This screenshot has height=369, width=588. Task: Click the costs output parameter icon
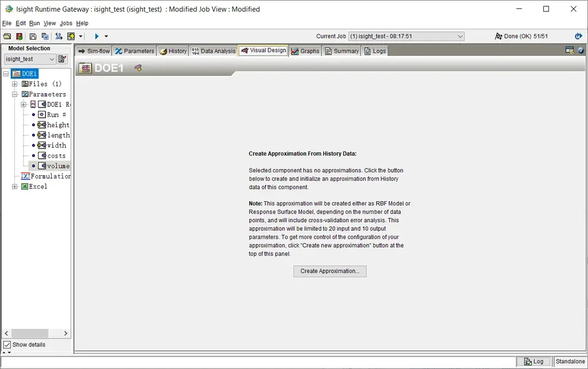(42, 155)
